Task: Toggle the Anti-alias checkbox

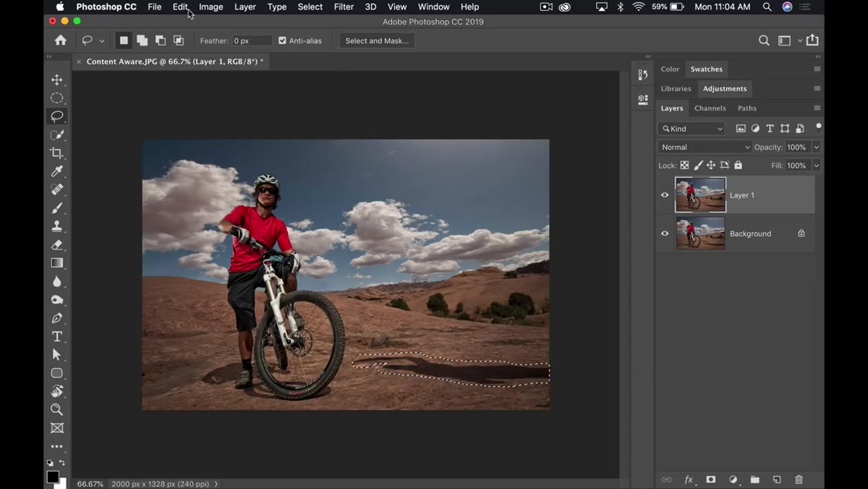Action: tap(283, 41)
